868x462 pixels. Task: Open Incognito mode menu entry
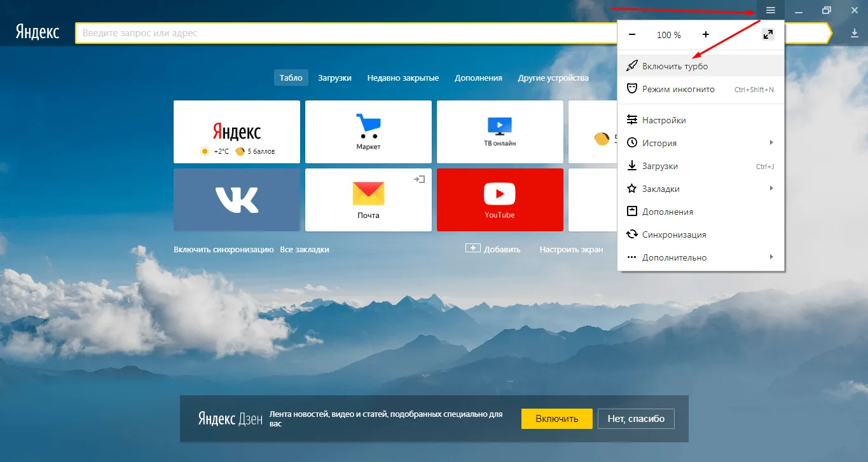678,90
